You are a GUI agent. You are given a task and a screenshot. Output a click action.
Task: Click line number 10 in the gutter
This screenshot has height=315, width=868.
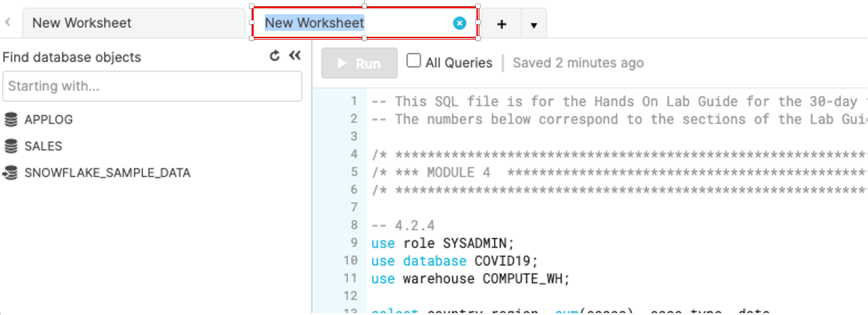351,260
